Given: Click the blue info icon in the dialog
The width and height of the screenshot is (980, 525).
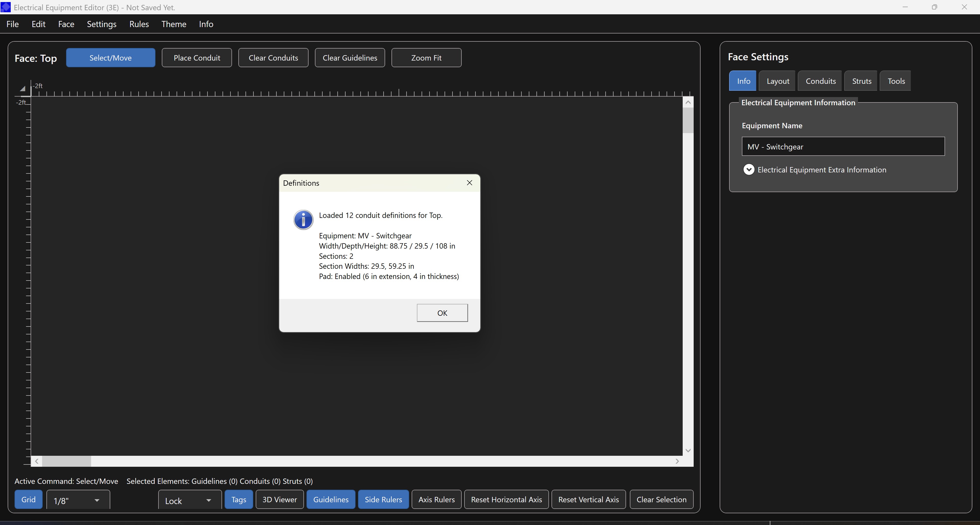Looking at the screenshot, I should coord(303,220).
